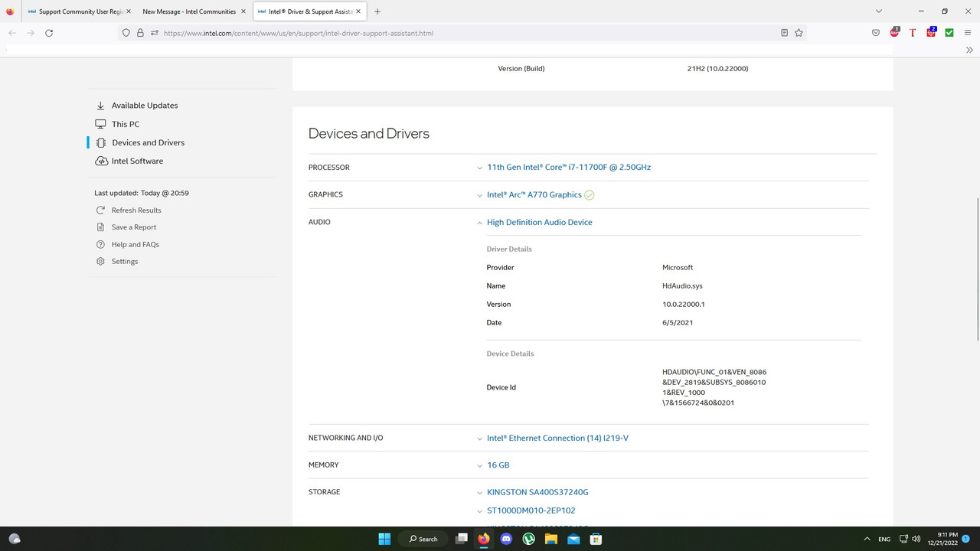This screenshot has height=551, width=980.
Task: Click the Save a Report link
Action: click(x=134, y=227)
